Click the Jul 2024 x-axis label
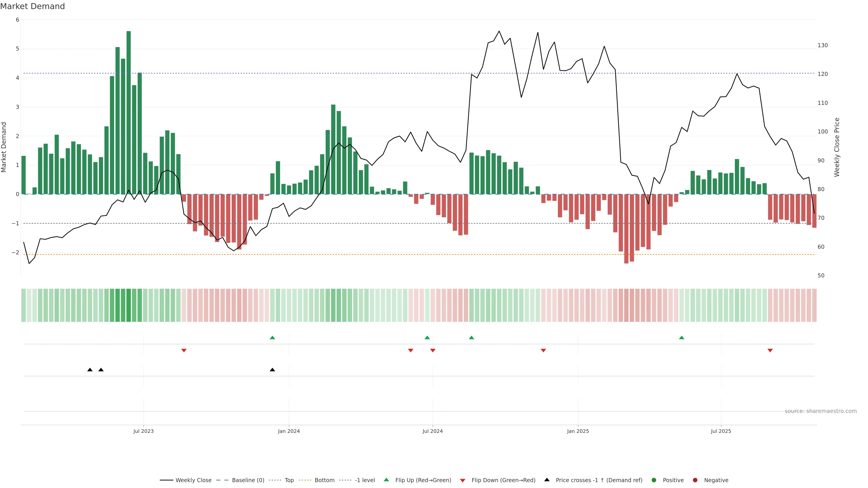The width and height of the screenshot is (868, 488). [433, 431]
